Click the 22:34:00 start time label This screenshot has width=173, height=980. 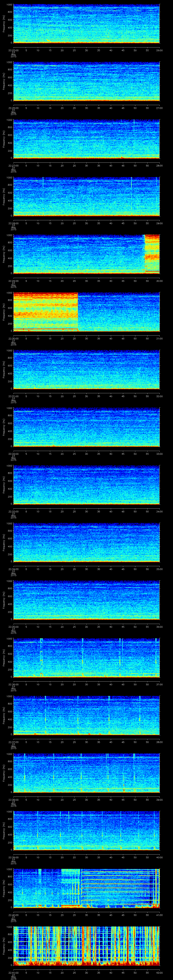pos(13,569)
